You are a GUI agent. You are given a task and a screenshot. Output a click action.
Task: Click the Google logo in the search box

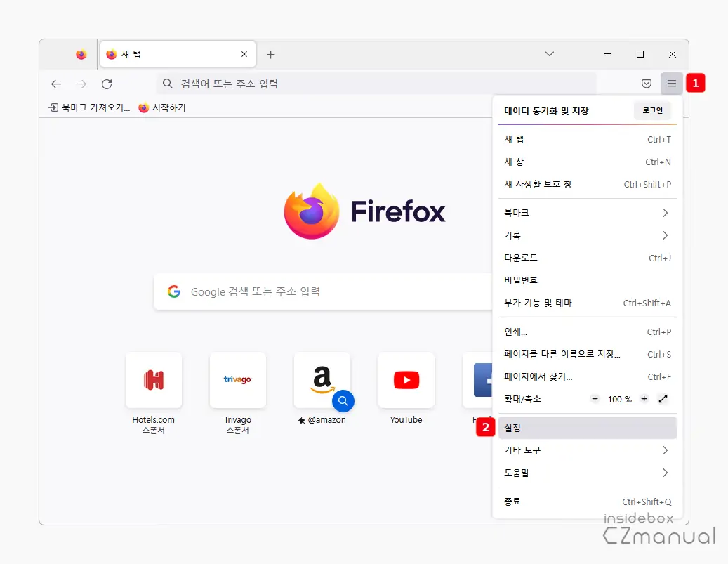tap(174, 291)
